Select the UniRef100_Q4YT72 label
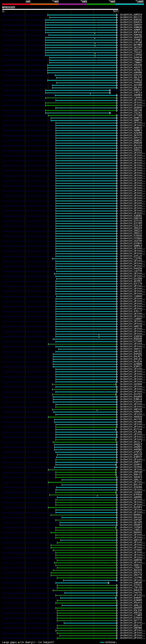146x644 pixels. click(x=131, y=620)
